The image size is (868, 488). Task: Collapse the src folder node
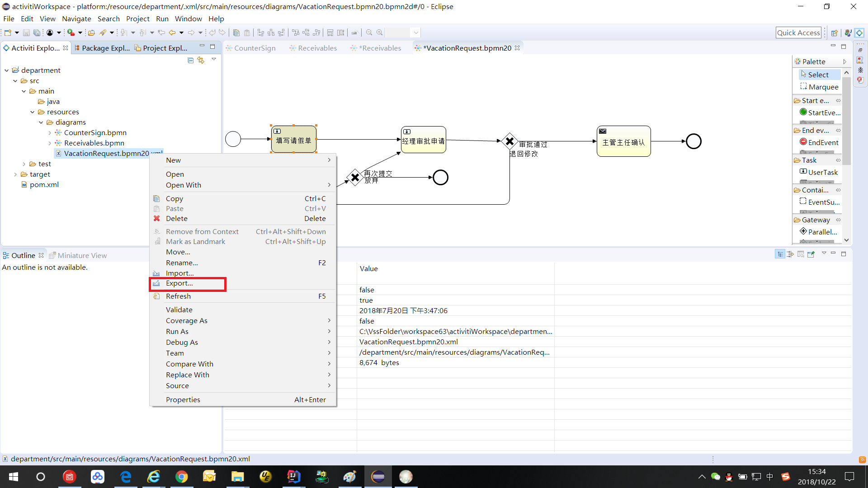(x=15, y=80)
